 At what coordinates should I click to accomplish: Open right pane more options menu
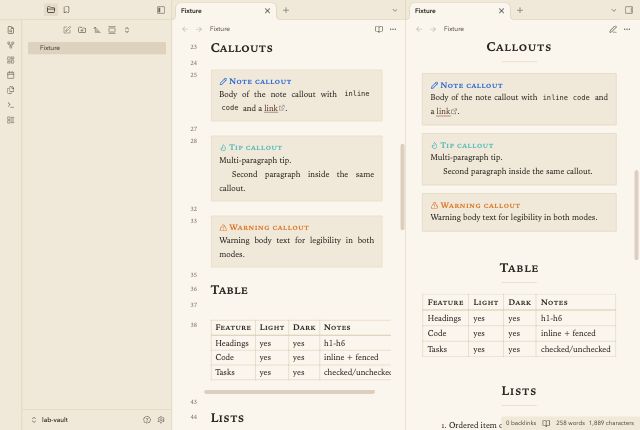pos(627,29)
